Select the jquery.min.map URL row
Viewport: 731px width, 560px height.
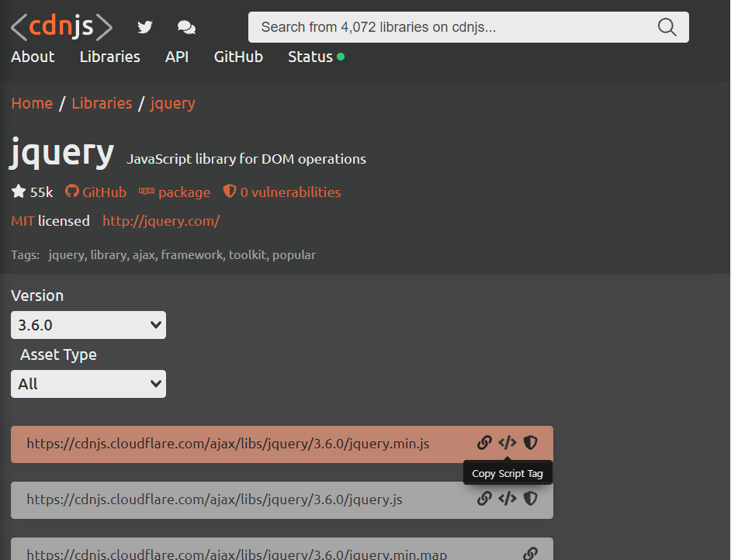[282, 549]
